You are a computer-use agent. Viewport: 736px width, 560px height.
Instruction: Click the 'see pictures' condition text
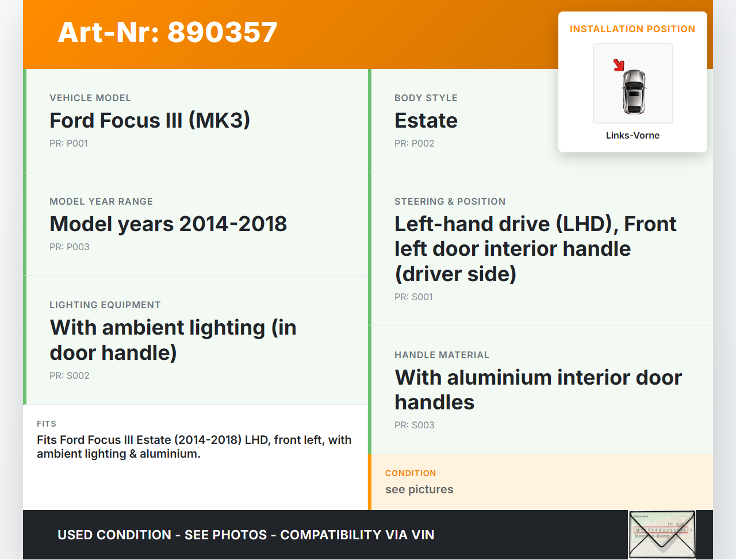click(419, 489)
